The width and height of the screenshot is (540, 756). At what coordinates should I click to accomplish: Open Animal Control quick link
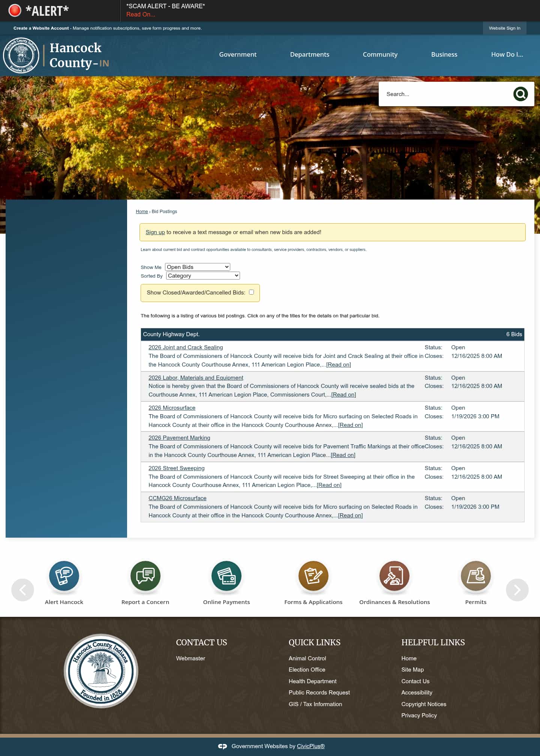307,658
